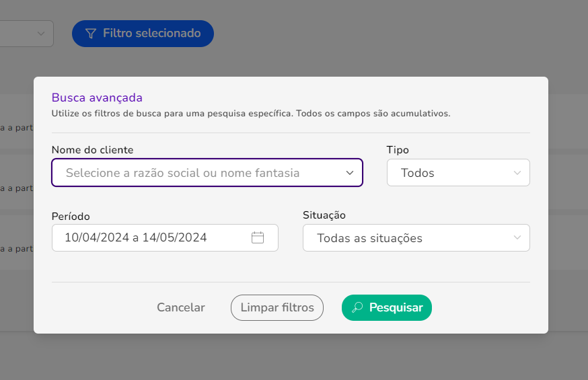Click the Cancelar button

181,307
